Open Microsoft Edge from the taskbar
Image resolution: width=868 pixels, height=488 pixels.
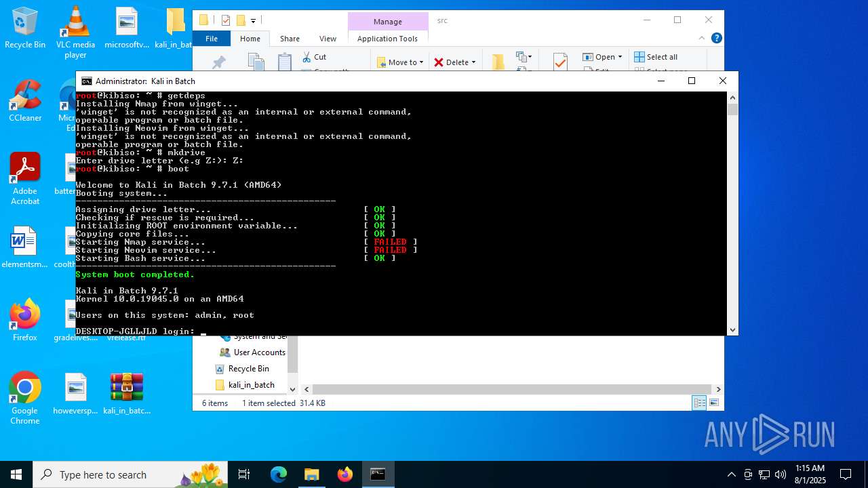pyautogui.click(x=279, y=474)
